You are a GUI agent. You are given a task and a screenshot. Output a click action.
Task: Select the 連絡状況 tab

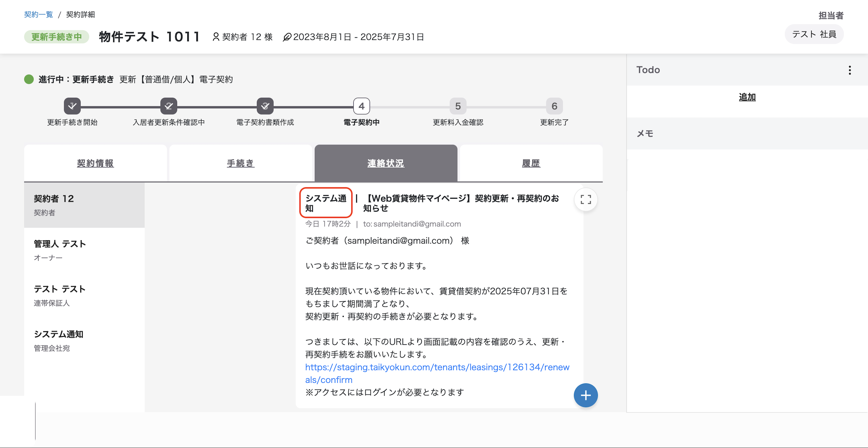386,163
